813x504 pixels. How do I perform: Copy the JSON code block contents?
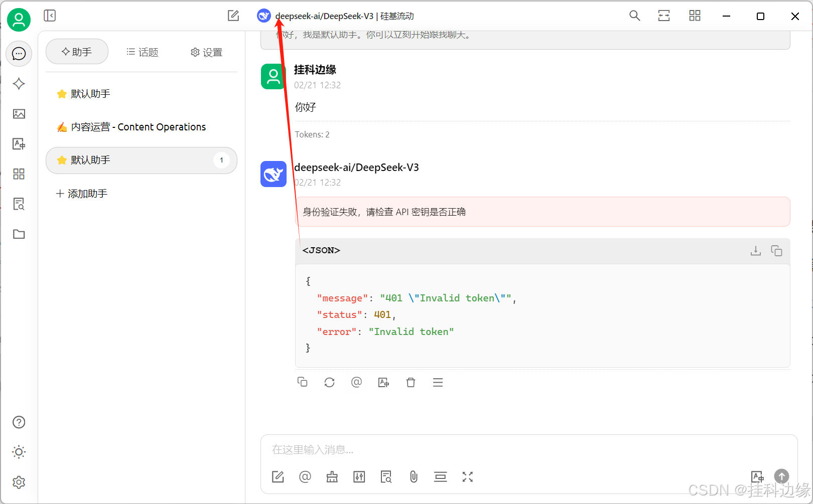tap(776, 250)
